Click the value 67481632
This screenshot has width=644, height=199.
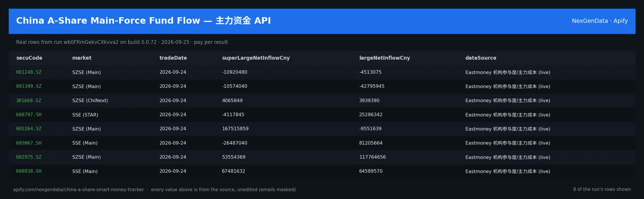point(234,171)
